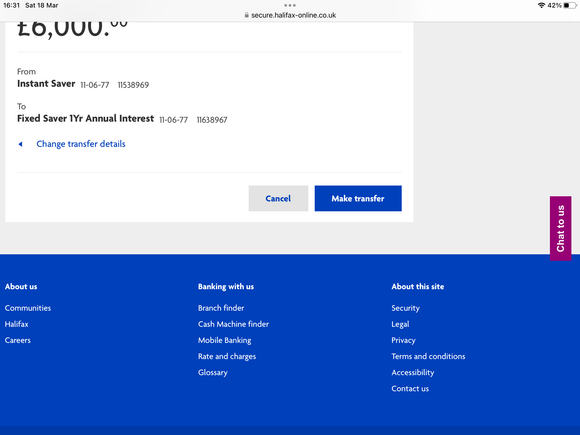Open the Careers footer link
The width and height of the screenshot is (580, 435).
coord(18,340)
